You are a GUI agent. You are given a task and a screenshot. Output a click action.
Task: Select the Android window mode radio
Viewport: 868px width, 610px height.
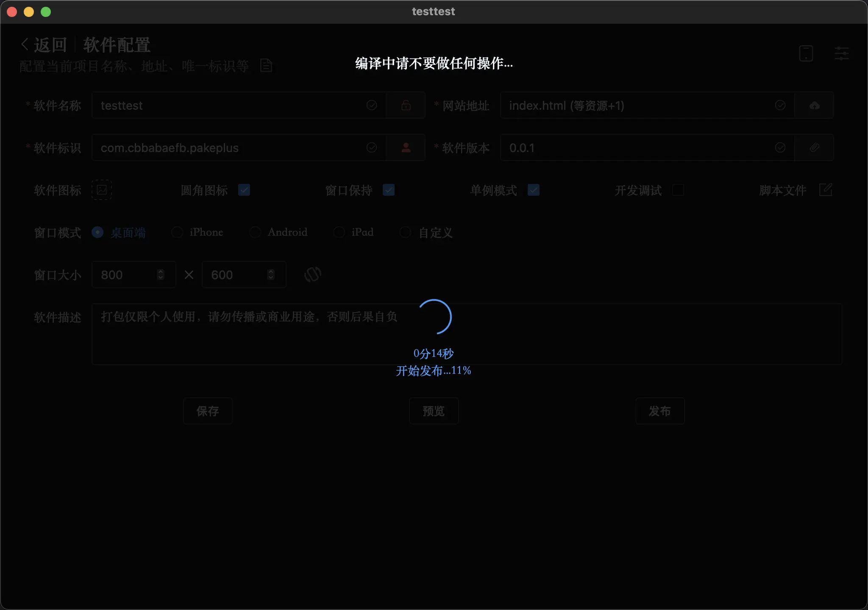coord(255,232)
